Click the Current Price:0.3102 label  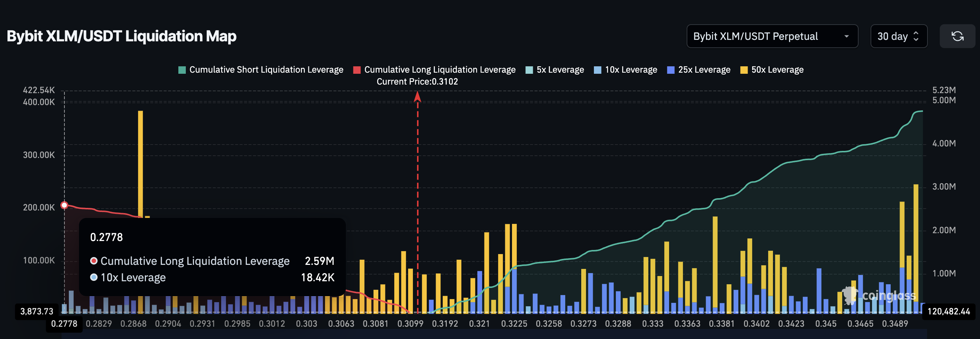tap(417, 82)
